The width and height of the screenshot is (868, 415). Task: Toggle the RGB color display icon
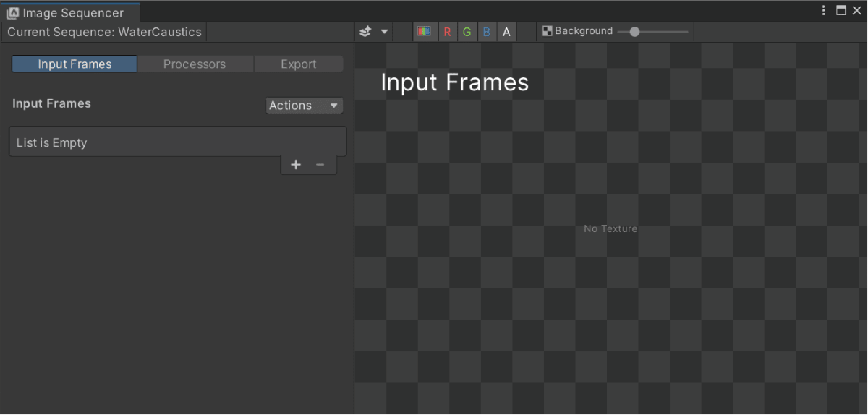tap(425, 32)
